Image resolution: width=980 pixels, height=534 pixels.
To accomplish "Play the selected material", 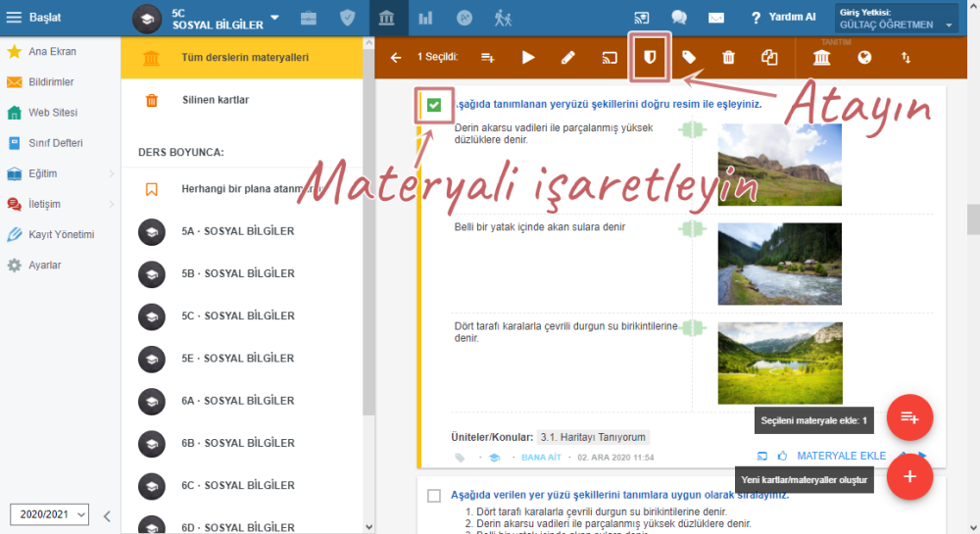I will coord(528,58).
